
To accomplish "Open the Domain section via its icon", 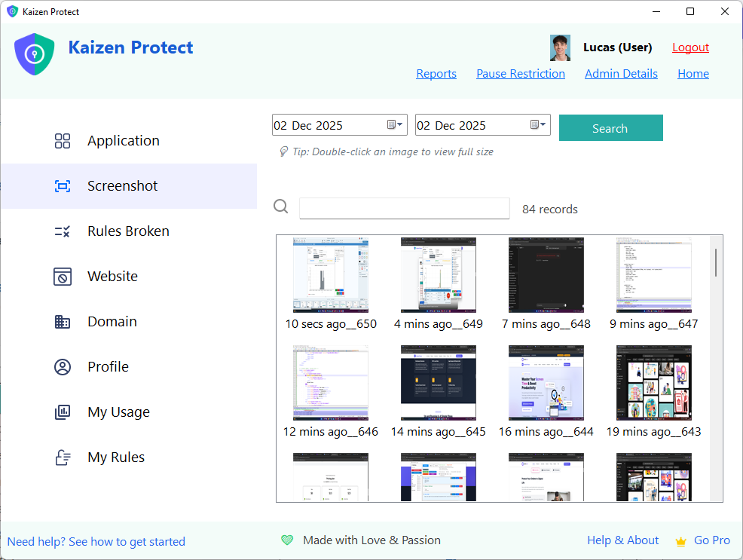I will point(62,321).
